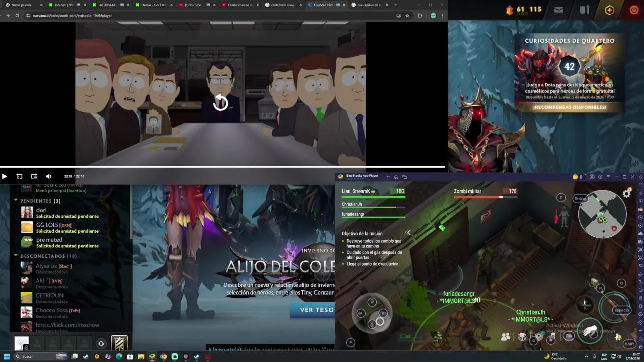The image size is (644, 362).
Task: Collapse the PENDIENTES friends section
Action: [x=16, y=201]
